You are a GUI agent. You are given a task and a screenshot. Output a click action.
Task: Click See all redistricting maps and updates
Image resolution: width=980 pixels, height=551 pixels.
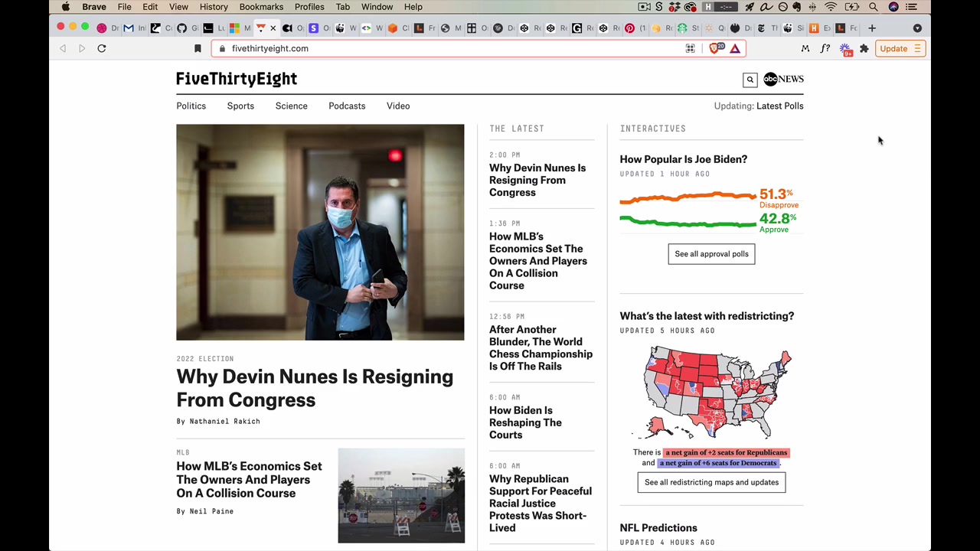(711, 482)
